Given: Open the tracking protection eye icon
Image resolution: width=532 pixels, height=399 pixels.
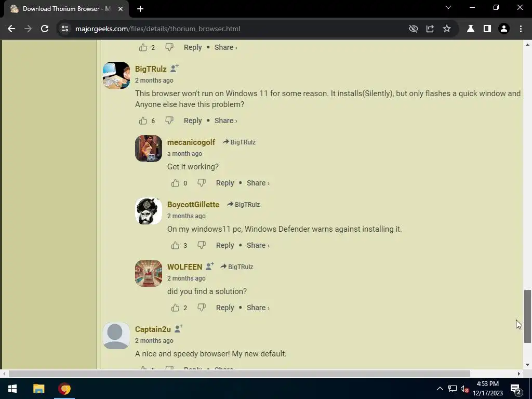Looking at the screenshot, I should 413,29.
